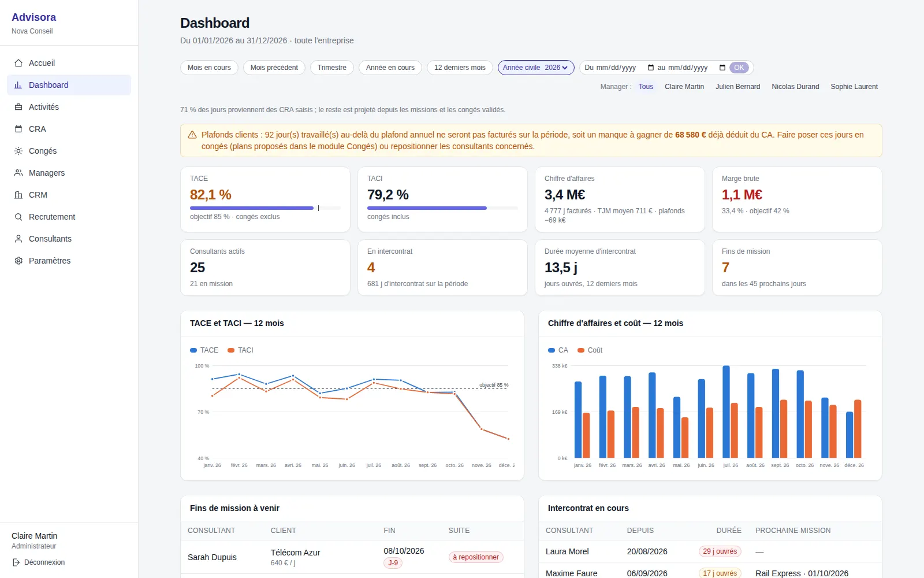Image resolution: width=924 pixels, height=578 pixels.
Task: Select the Trimestre period
Action: click(x=332, y=68)
